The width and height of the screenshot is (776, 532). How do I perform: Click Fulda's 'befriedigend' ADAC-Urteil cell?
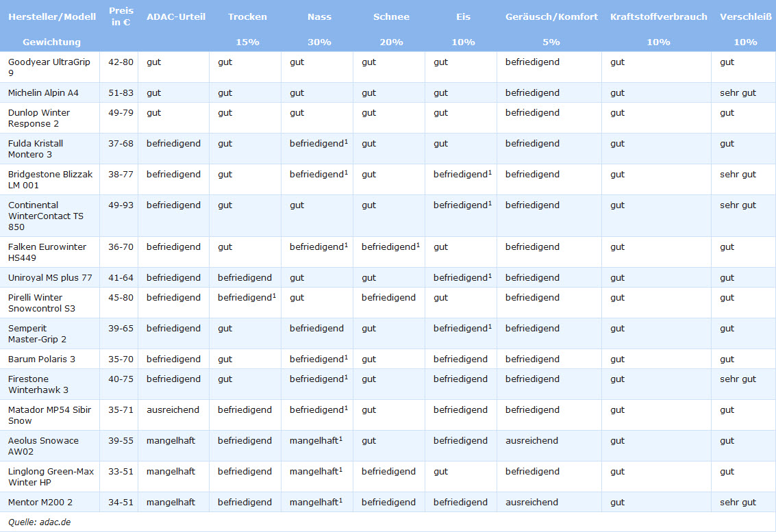pyautogui.click(x=174, y=143)
